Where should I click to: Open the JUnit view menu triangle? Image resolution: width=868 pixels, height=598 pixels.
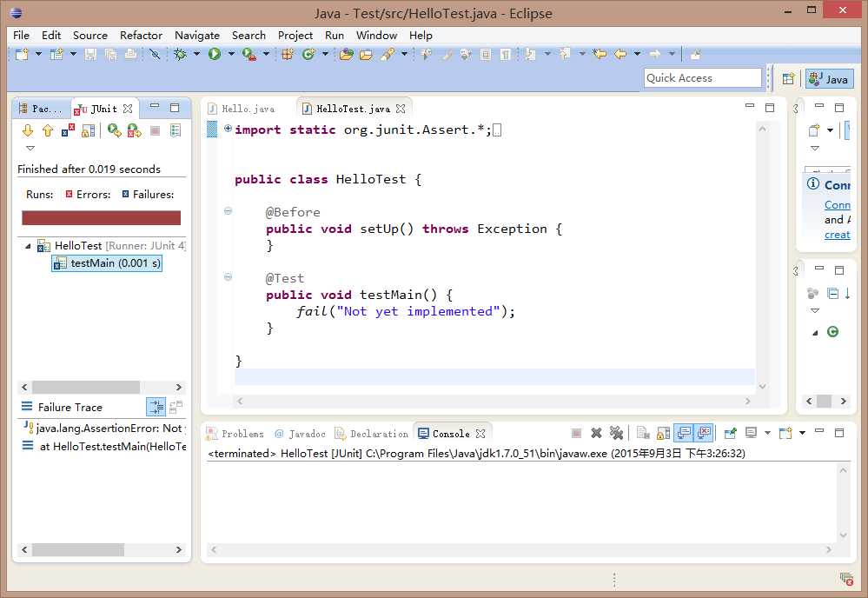point(30,148)
